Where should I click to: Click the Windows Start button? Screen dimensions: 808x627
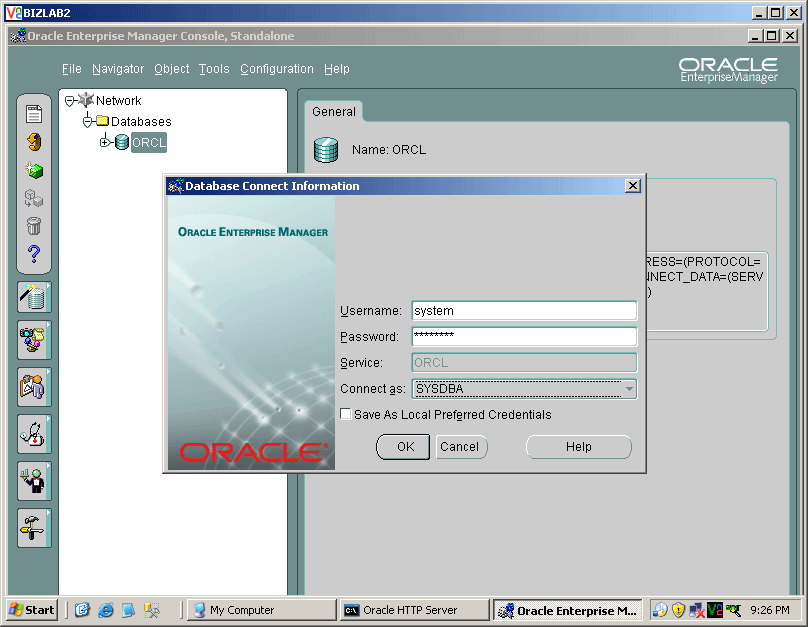[x=32, y=610]
